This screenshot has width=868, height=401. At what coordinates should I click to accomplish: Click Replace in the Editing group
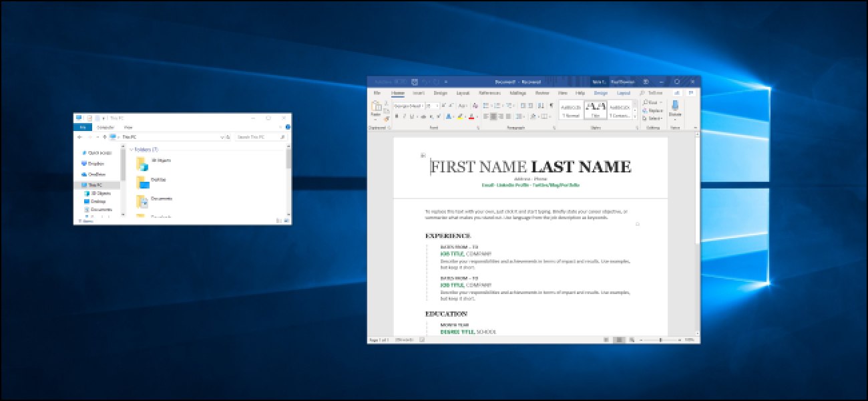[654, 110]
